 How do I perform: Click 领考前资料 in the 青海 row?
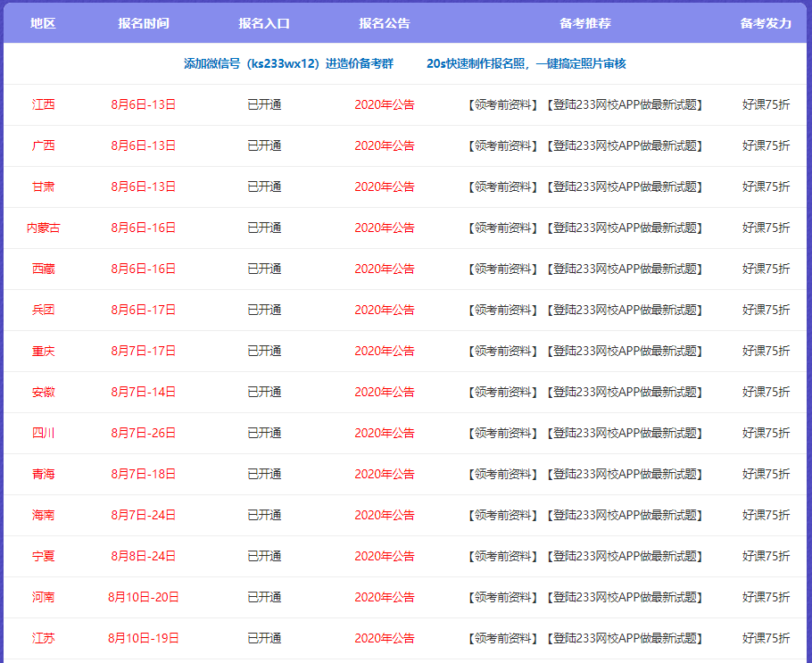(x=503, y=474)
